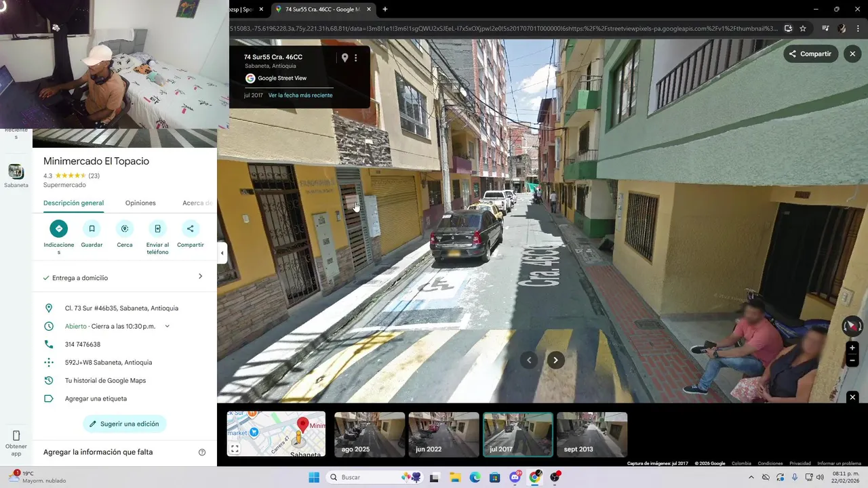Click the Indicaciones directions icon
The height and width of the screenshot is (488, 868).
coord(58,228)
